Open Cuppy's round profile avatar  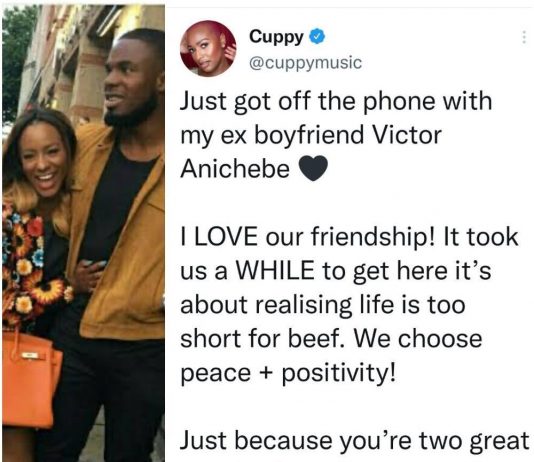tap(208, 48)
